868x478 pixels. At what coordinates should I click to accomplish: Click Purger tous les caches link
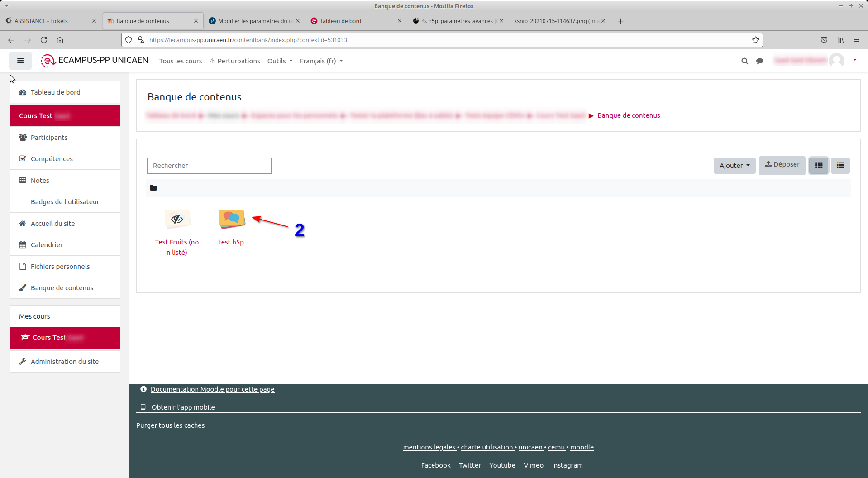coord(170,425)
